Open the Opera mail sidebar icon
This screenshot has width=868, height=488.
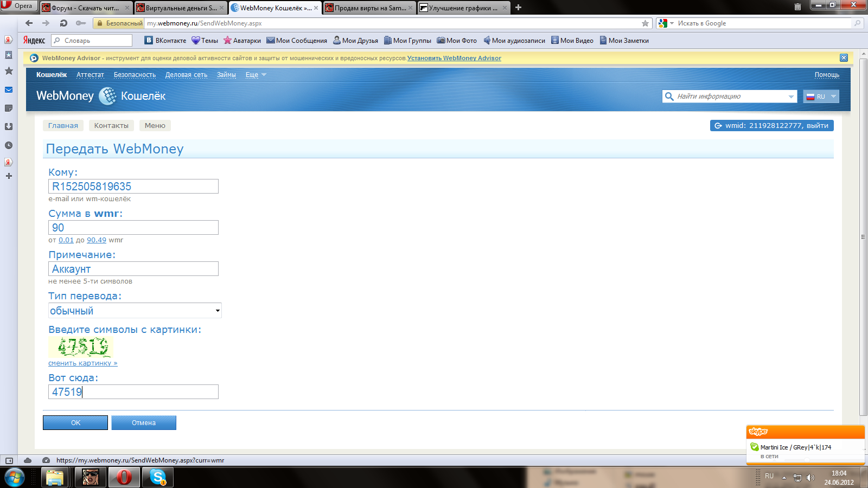click(9, 90)
